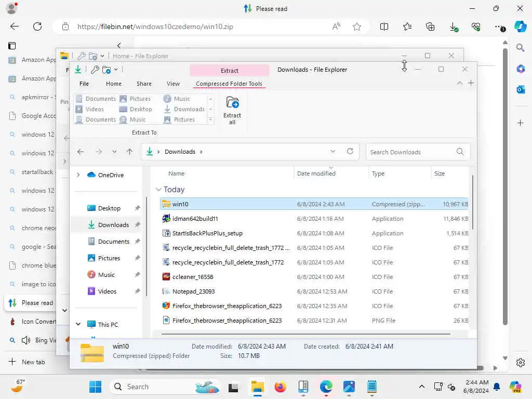Sort files by Date modified column
The height and width of the screenshot is (399, 532).
pos(316,174)
